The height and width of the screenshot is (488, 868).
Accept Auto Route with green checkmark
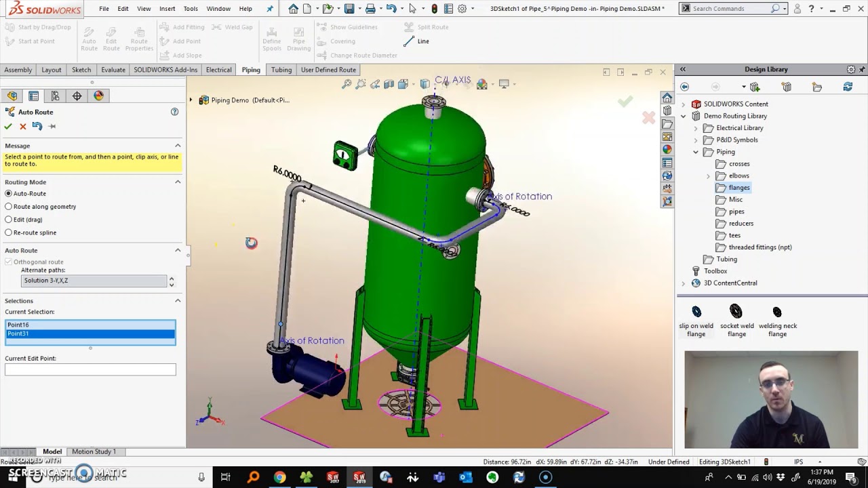click(8, 126)
